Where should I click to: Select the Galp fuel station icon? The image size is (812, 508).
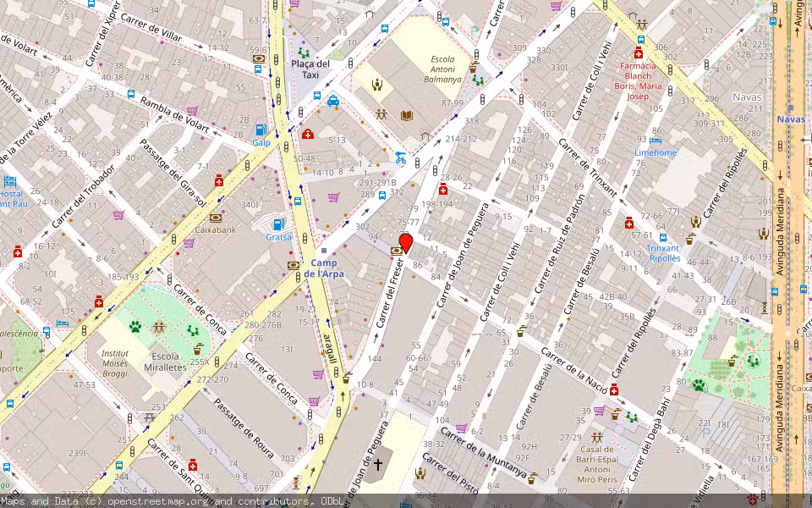(261, 130)
